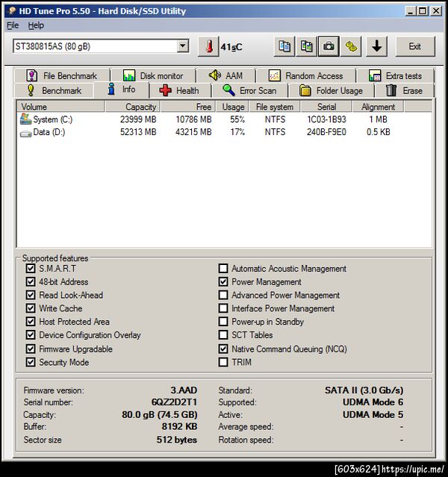Toggle the TRIM checkbox
The image size is (448, 477).
[x=223, y=362]
